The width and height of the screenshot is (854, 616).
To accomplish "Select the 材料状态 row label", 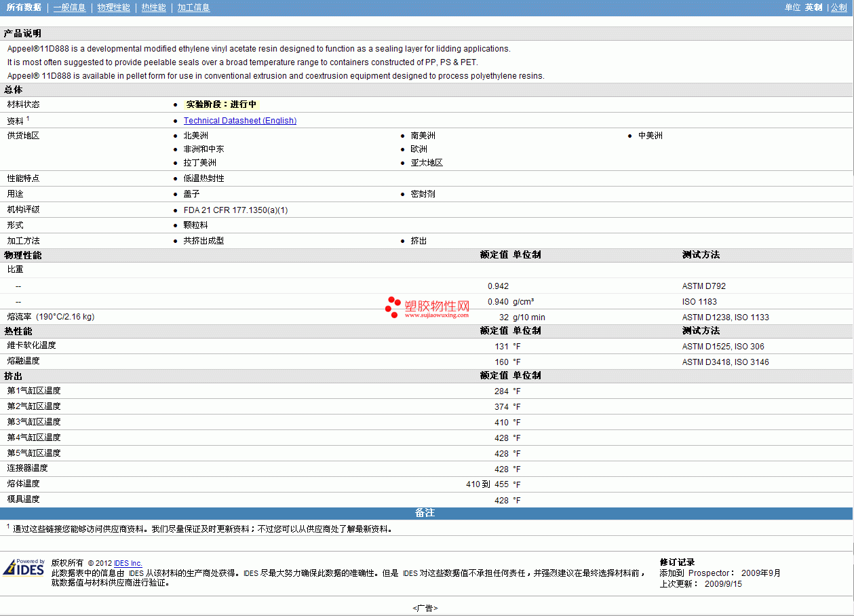I will (x=24, y=104).
